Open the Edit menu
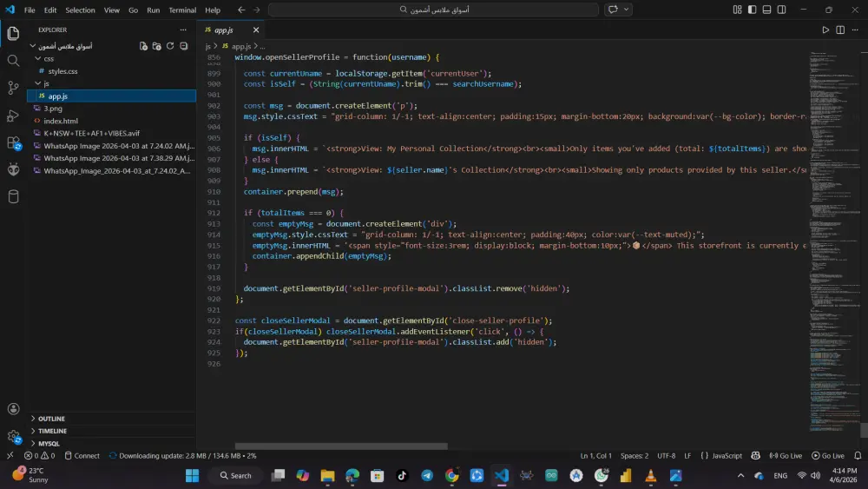 point(50,10)
